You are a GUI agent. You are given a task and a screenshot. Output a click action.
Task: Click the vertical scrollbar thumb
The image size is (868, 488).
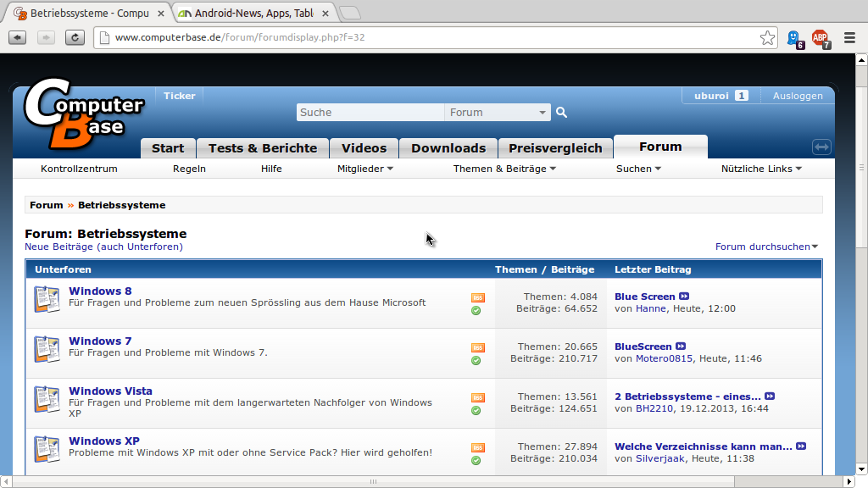pyautogui.click(x=861, y=166)
